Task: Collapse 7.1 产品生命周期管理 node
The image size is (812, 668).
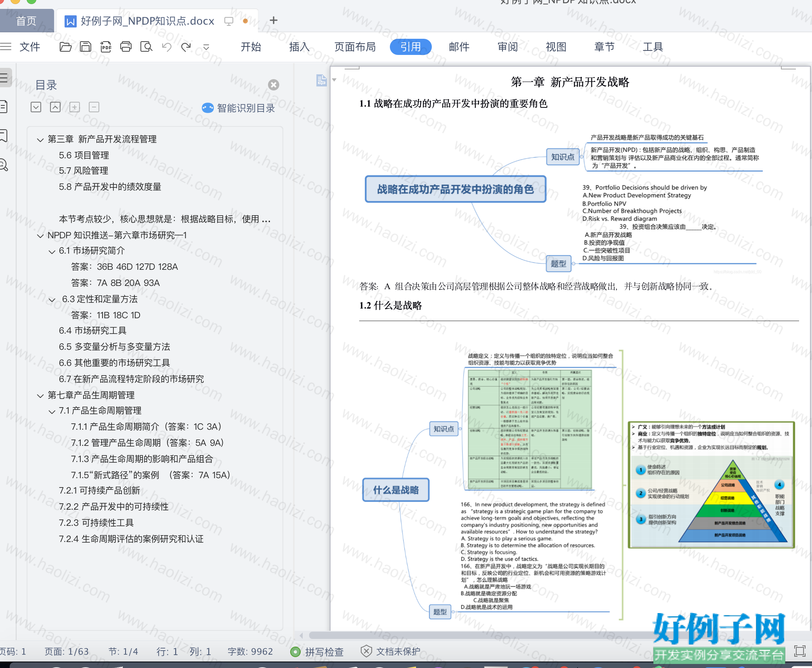Action: [52, 412]
